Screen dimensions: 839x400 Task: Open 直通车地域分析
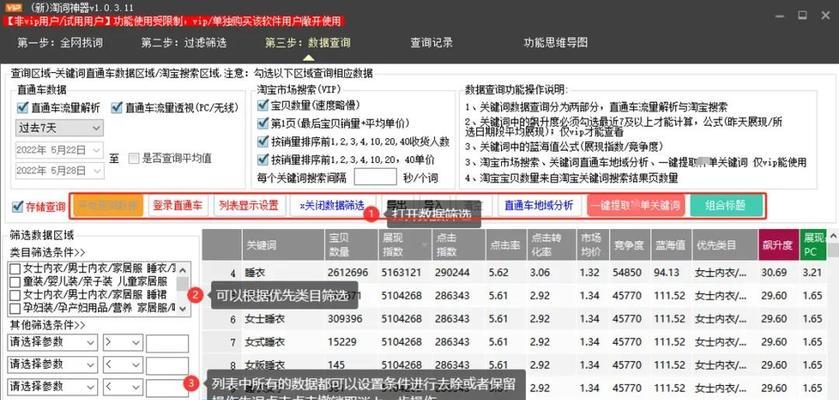(x=539, y=205)
